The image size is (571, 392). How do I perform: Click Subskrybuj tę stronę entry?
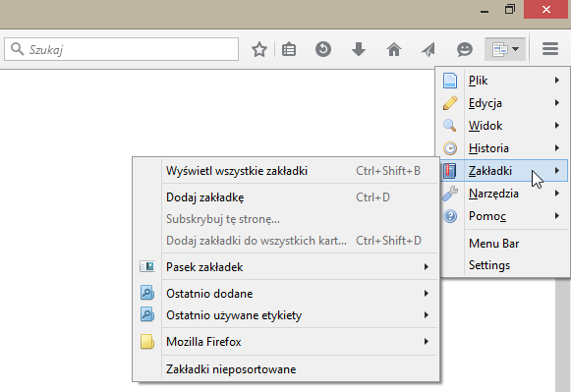pyautogui.click(x=286, y=219)
